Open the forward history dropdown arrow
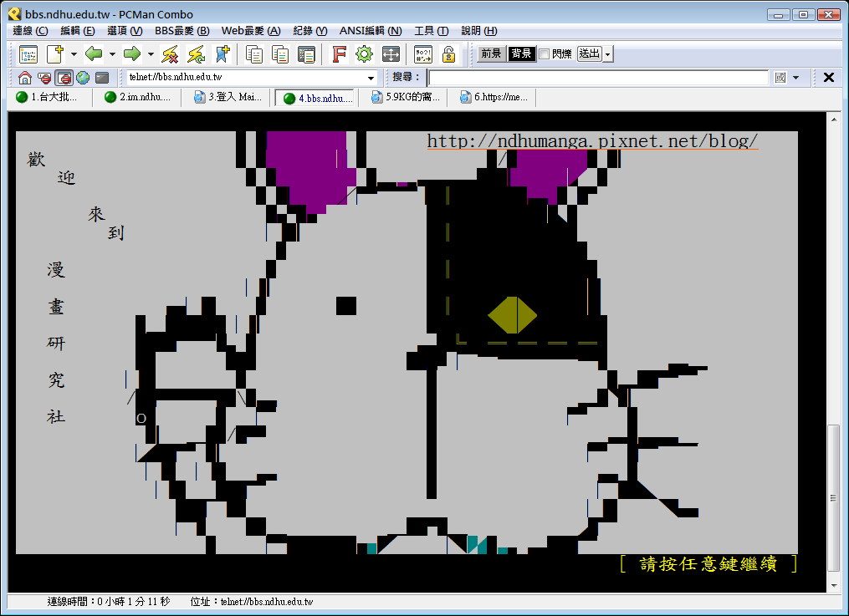This screenshot has width=849, height=616. pyautogui.click(x=151, y=54)
